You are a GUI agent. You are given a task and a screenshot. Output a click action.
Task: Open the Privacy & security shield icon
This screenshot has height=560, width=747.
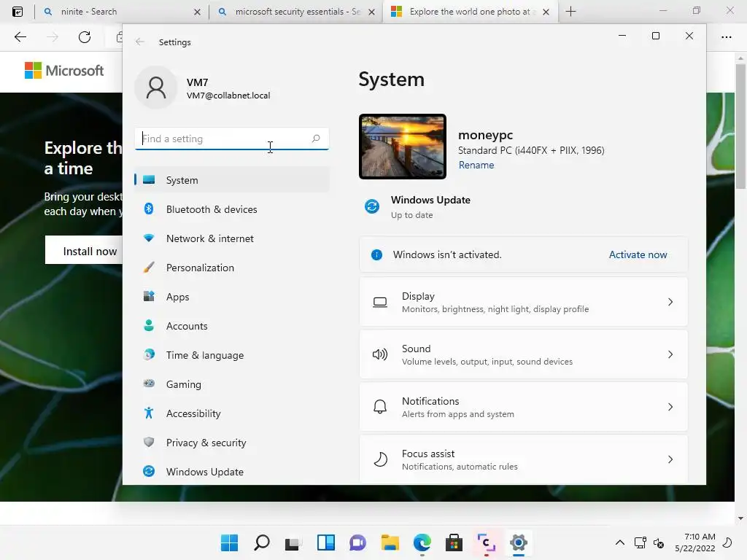click(x=149, y=442)
